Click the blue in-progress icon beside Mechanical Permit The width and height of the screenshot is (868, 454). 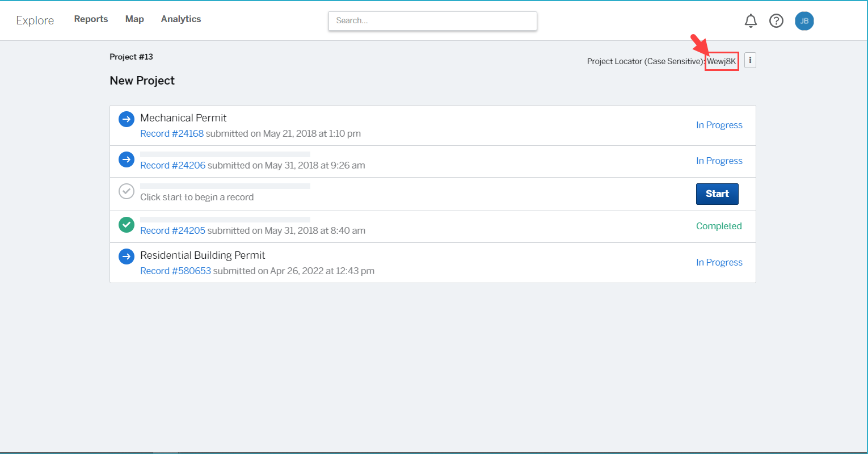click(126, 119)
